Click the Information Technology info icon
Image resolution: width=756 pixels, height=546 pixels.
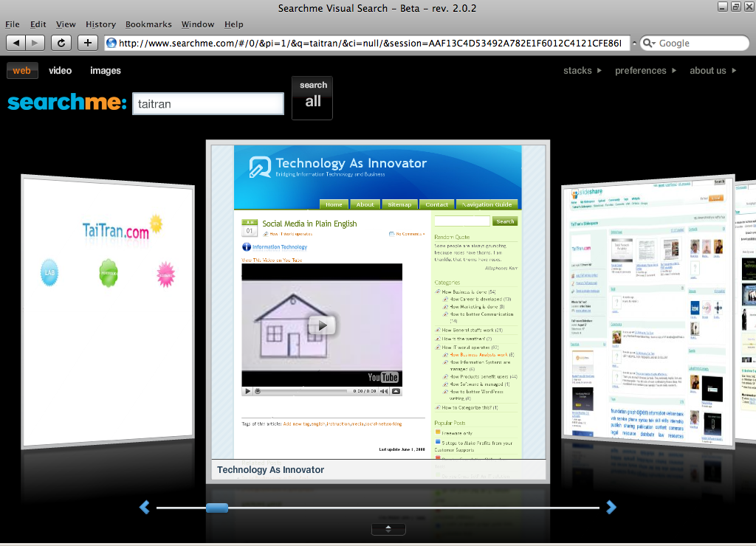tap(247, 246)
